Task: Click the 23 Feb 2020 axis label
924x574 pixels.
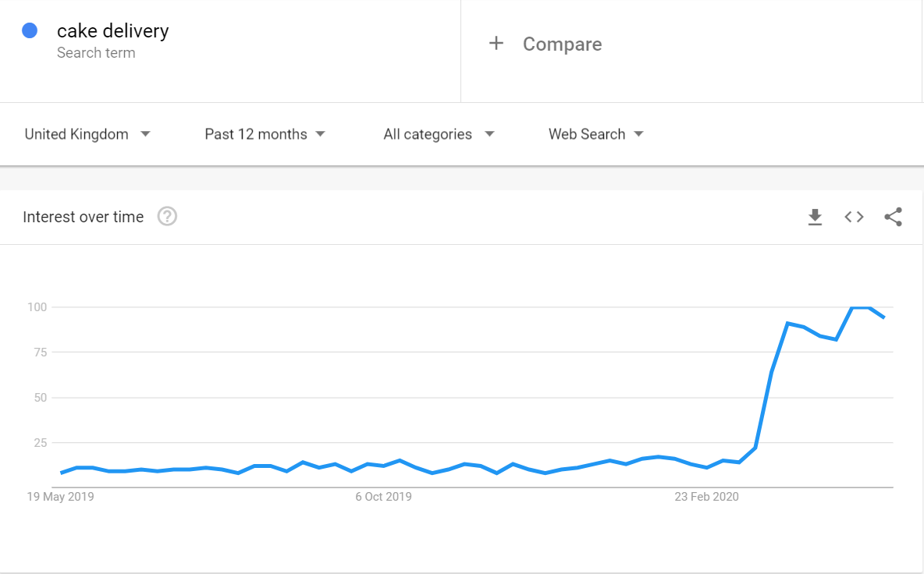Action: (706, 496)
